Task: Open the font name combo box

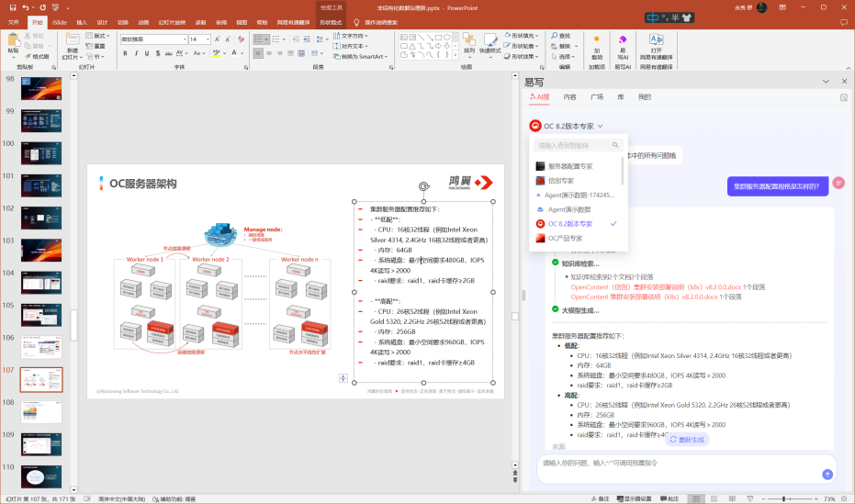Action: [x=153, y=39]
